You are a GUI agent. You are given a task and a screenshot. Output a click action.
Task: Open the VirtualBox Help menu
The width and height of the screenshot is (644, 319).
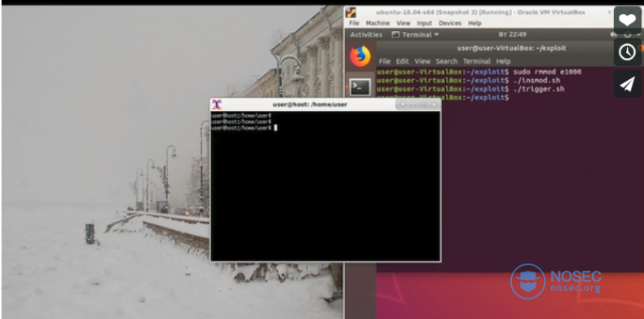[474, 24]
